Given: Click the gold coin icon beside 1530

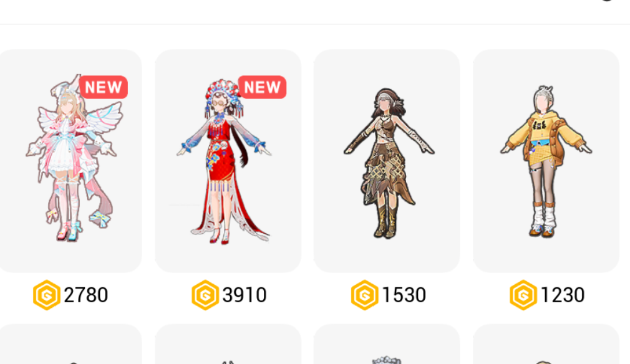Looking at the screenshot, I should click(x=364, y=295).
